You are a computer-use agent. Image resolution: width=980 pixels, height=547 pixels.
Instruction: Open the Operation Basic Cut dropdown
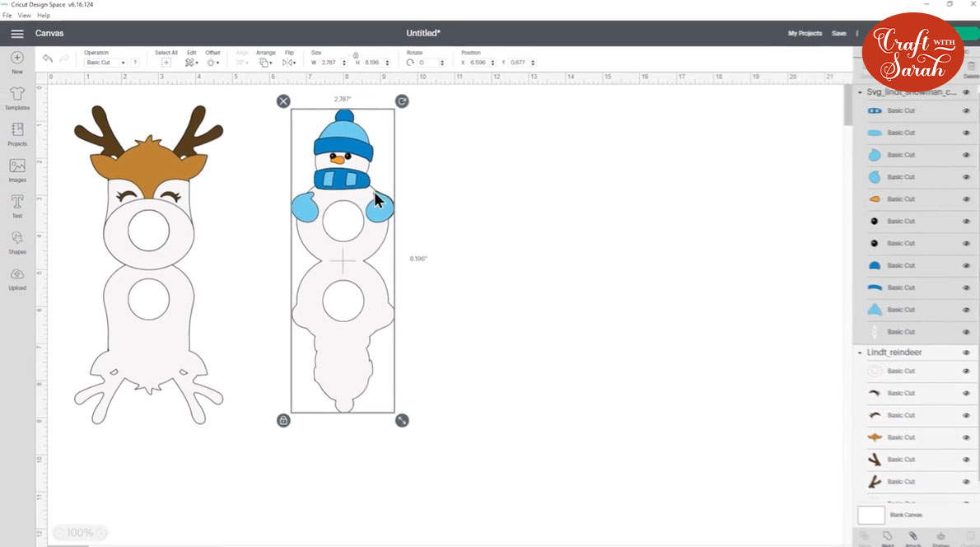tap(105, 63)
